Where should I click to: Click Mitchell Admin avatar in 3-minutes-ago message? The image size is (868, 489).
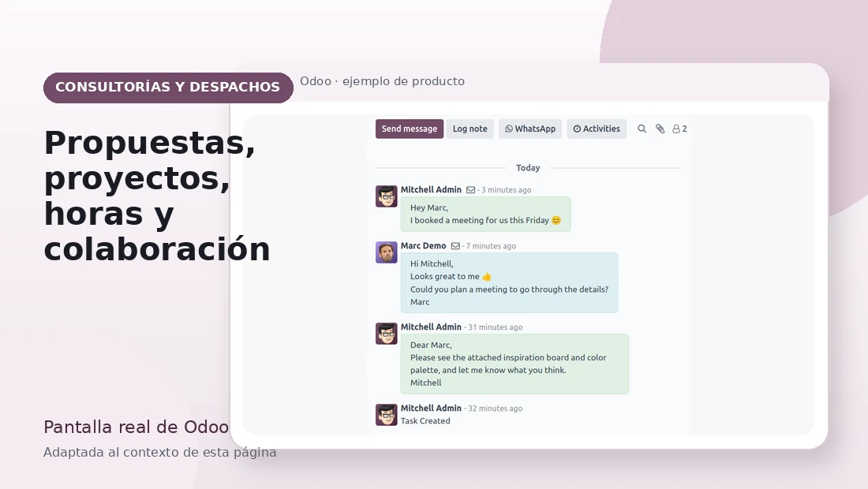(x=387, y=196)
